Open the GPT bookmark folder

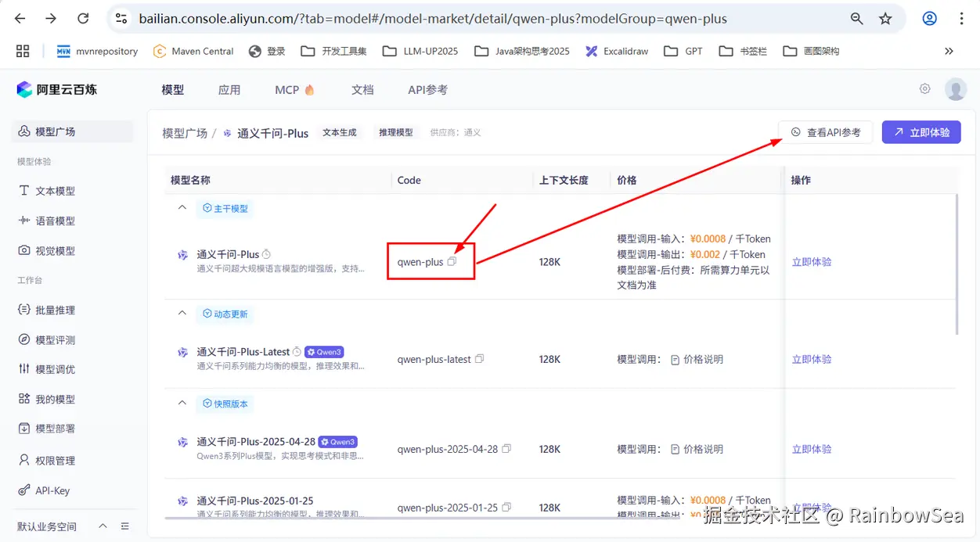[x=683, y=51]
